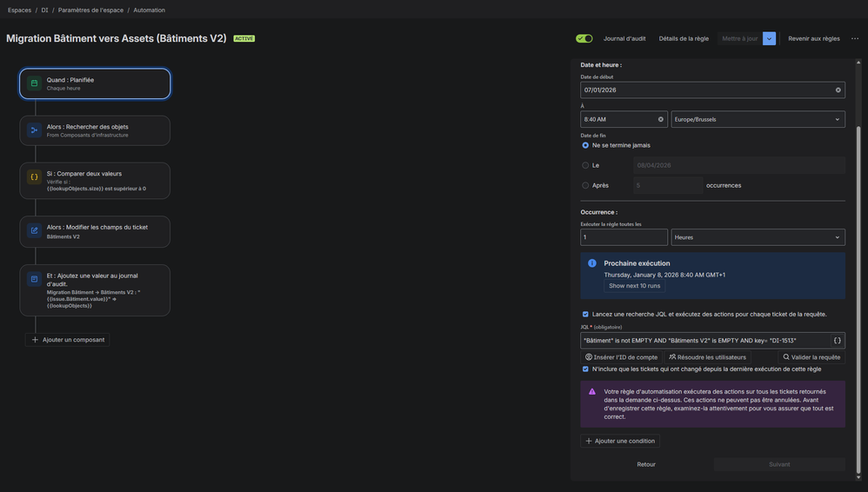Screen dimensions: 868x492
Task: Open the three-dots more actions menu
Action: [855, 39]
